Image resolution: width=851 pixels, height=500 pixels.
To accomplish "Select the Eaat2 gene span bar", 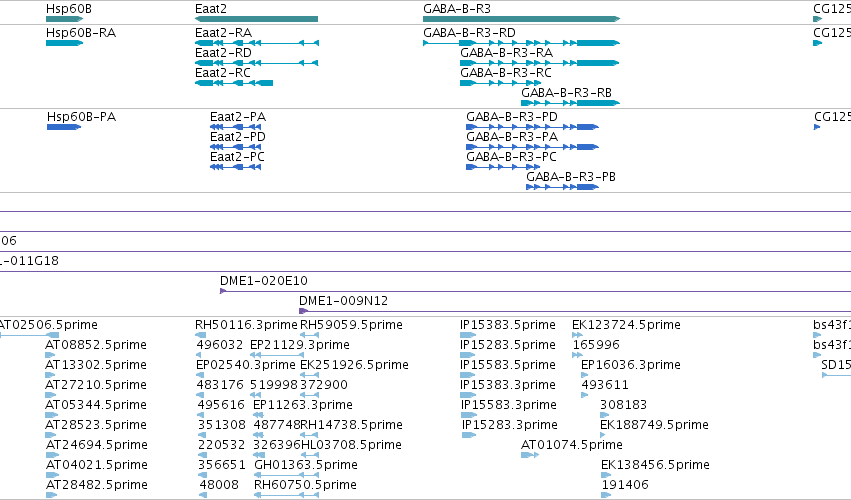I will tap(256, 19).
